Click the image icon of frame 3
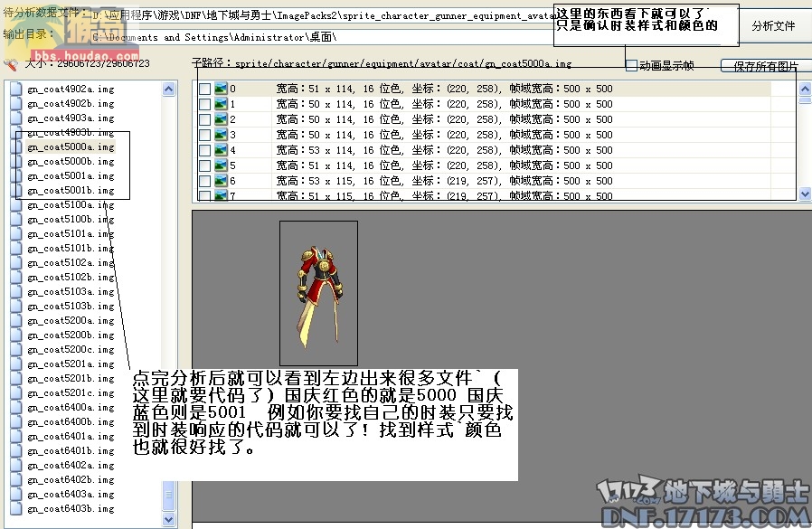 coord(222,135)
